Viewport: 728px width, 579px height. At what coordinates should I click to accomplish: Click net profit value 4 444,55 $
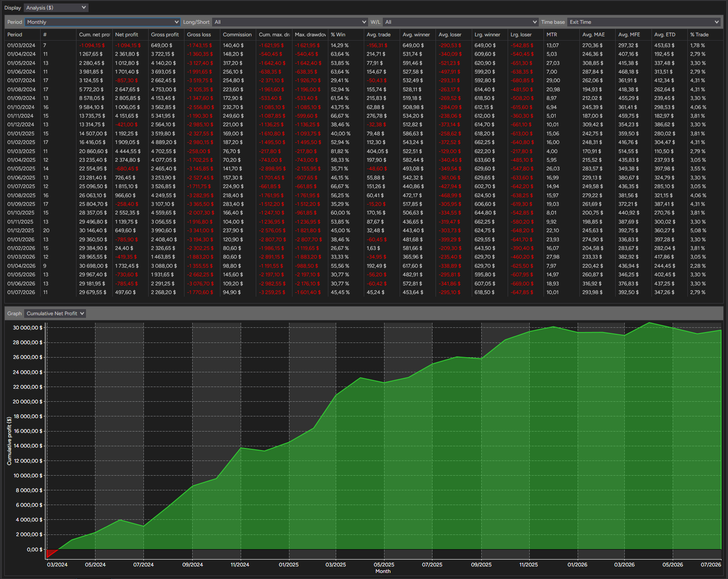click(x=128, y=151)
